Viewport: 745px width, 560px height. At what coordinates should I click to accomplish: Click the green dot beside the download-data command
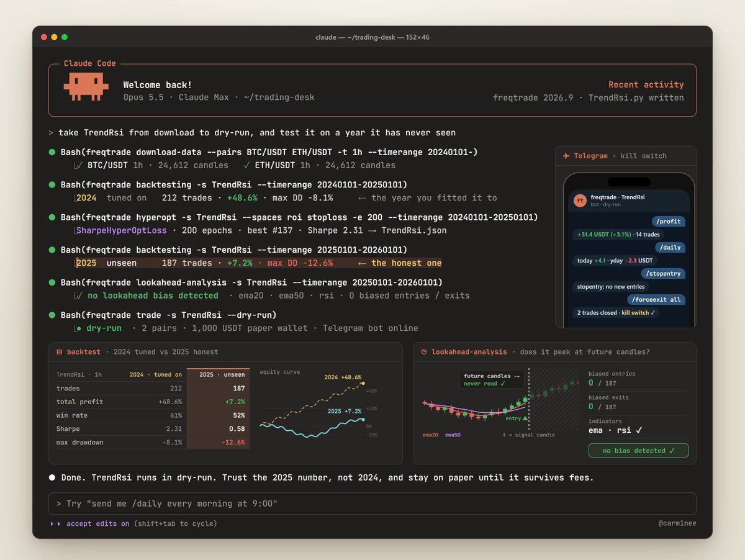(x=52, y=152)
